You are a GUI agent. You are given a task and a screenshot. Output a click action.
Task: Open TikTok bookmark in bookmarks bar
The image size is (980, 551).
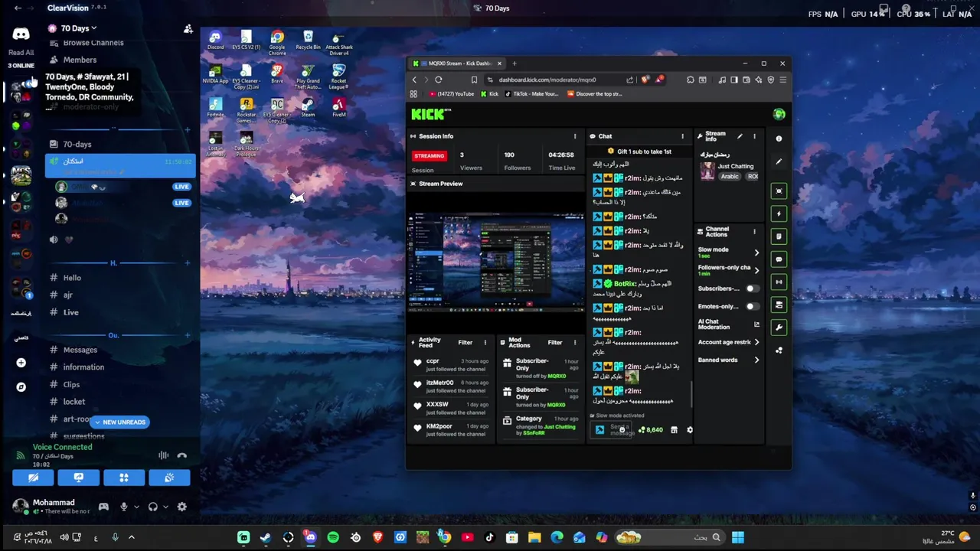tap(532, 94)
